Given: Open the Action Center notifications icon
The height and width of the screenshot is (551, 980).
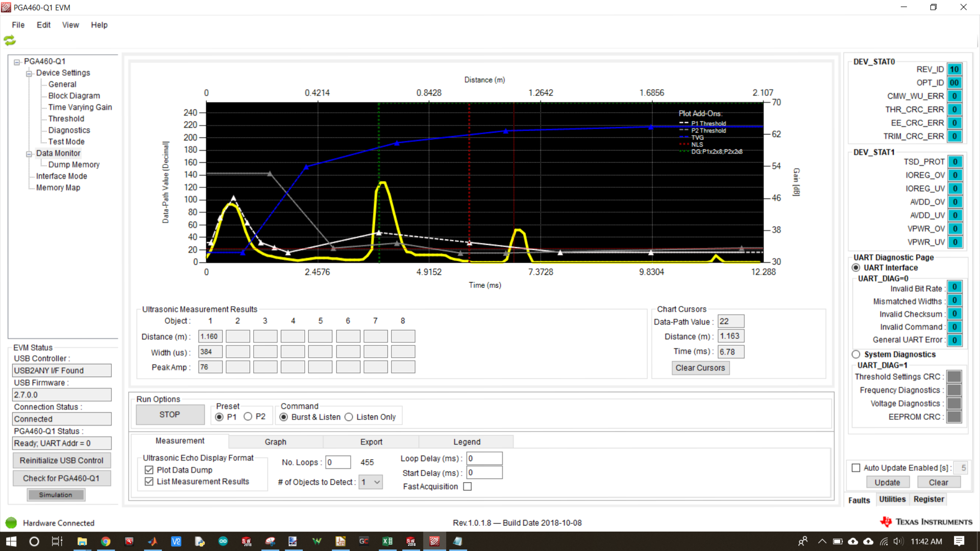Looking at the screenshot, I should pos(959,541).
